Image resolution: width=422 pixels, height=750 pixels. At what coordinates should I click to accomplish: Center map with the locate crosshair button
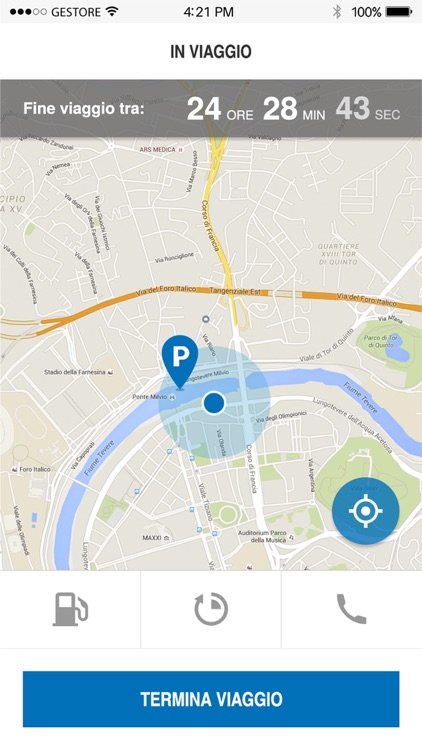366,511
